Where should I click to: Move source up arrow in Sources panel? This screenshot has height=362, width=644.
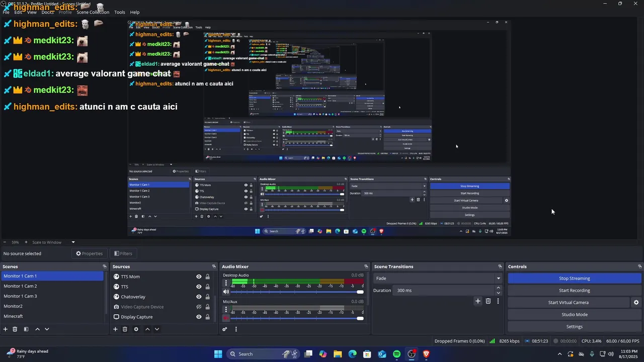coord(147,329)
